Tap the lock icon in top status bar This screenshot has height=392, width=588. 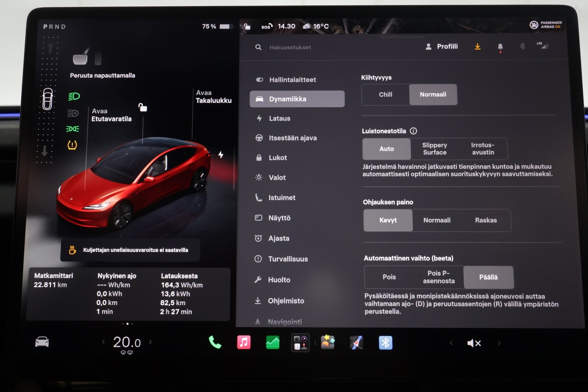point(247,26)
